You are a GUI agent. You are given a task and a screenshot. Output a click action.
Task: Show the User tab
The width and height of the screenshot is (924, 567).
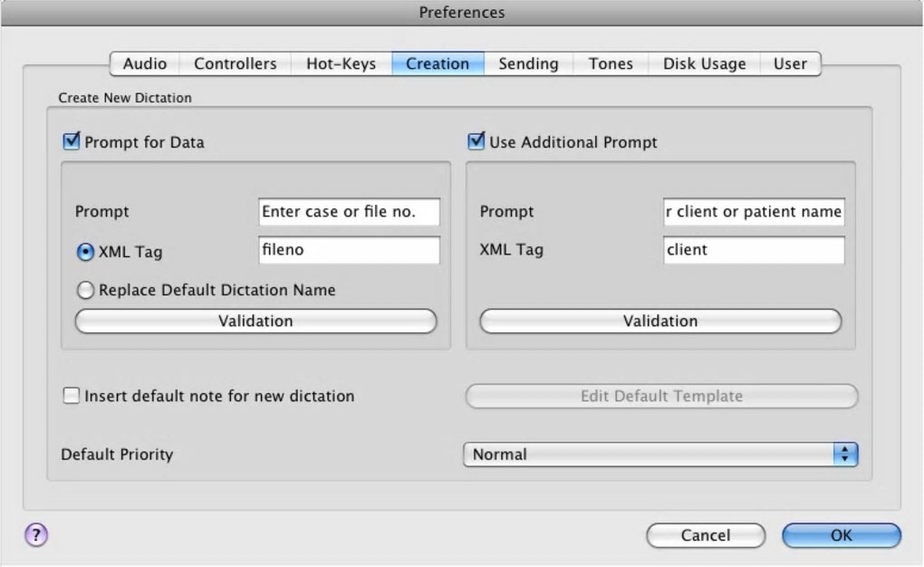point(790,63)
